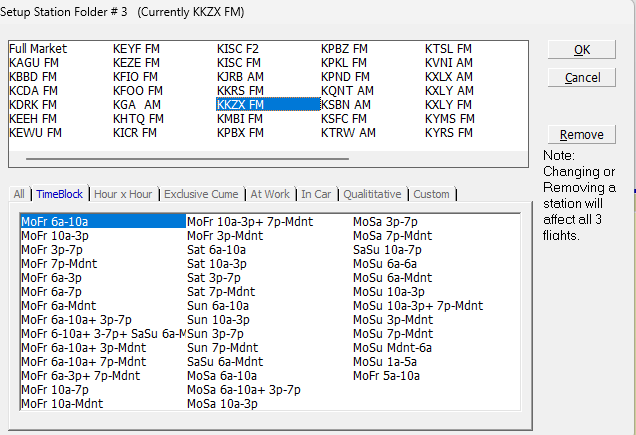Select station KQNT AM
636x435 pixels.
[347, 91]
